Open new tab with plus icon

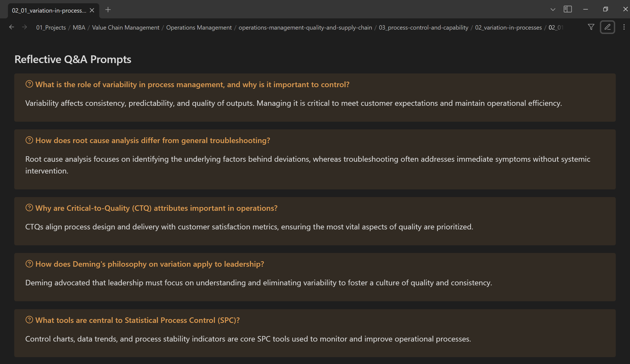point(108,10)
